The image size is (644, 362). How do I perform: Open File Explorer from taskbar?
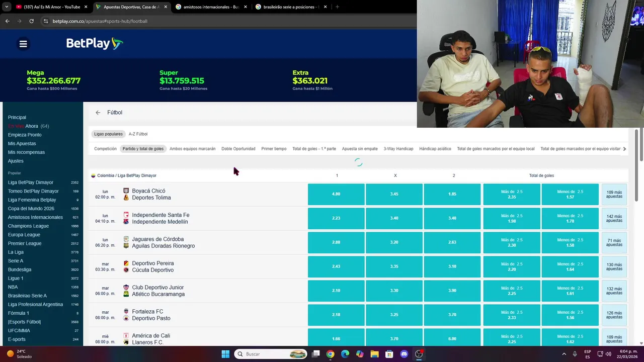(374, 354)
